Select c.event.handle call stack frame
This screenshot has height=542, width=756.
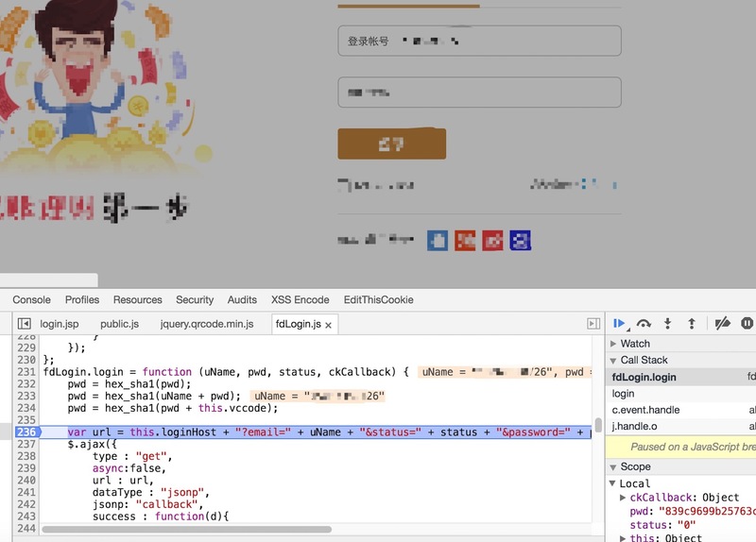coord(645,410)
